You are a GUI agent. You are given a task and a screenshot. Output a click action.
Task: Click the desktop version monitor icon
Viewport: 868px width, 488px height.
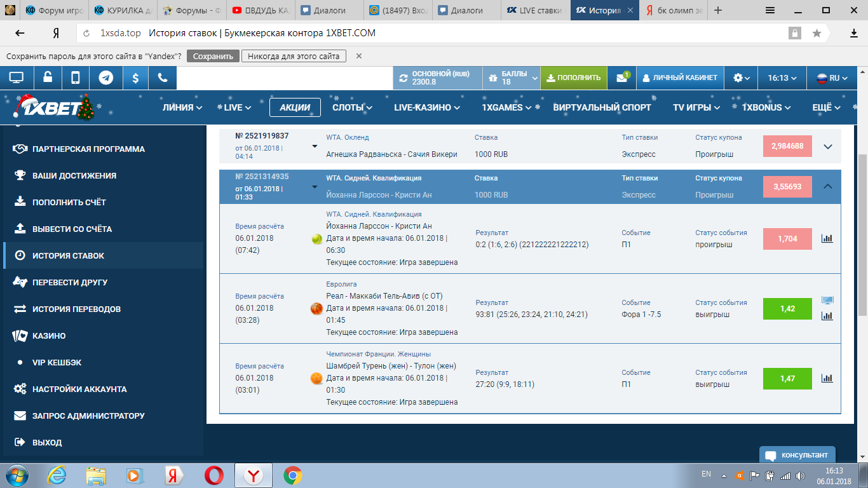(17, 78)
